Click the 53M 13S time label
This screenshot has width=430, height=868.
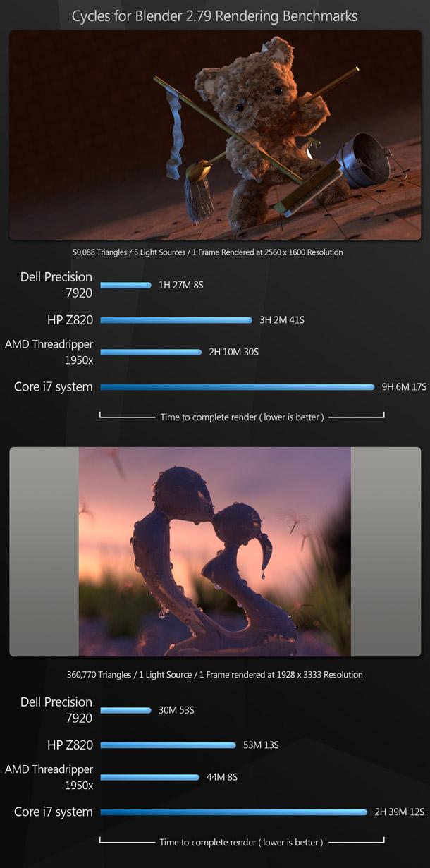point(260,745)
